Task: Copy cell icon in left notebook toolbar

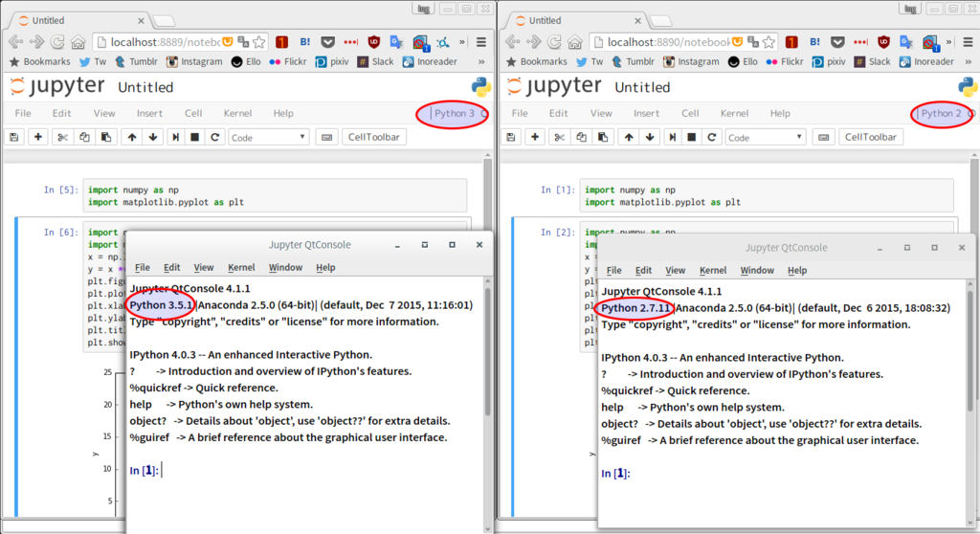Action: tap(84, 137)
